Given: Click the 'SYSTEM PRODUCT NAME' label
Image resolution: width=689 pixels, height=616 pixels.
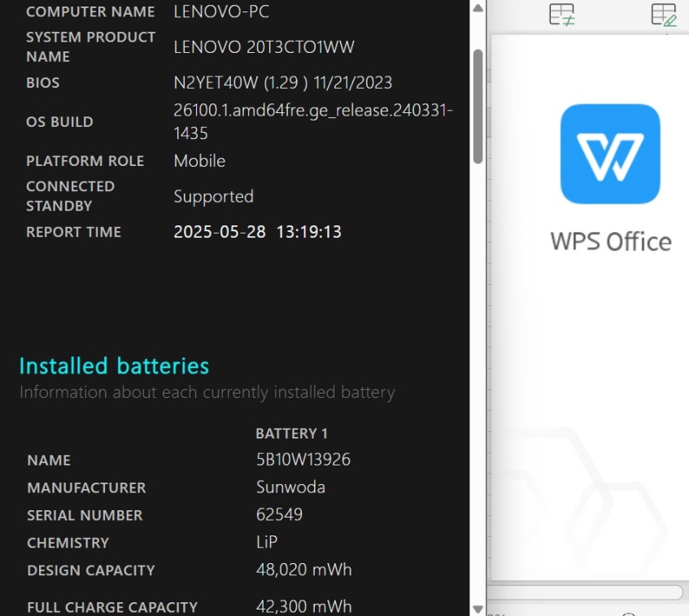Looking at the screenshot, I should 90,47.
